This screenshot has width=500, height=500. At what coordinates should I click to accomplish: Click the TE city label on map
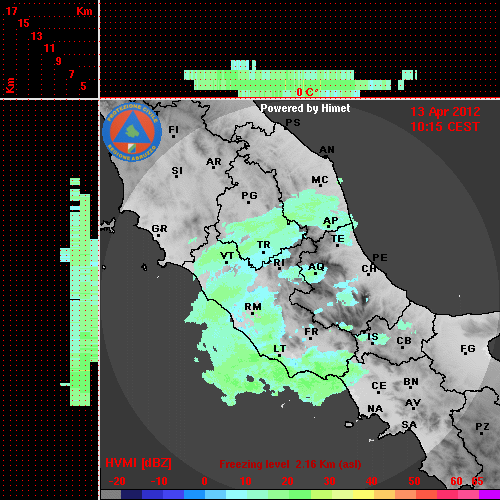(x=338, y=239)
